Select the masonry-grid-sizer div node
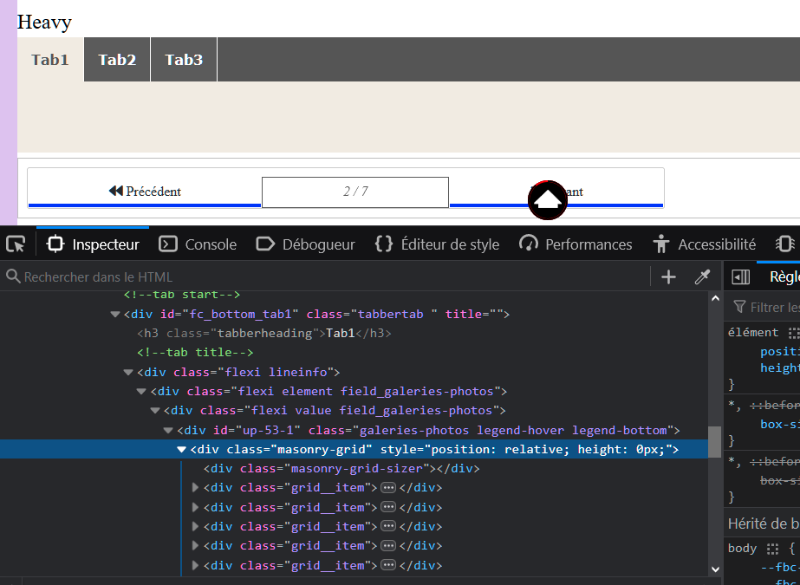800x585 pixels. pyautogui.click(x=342, y=469)
